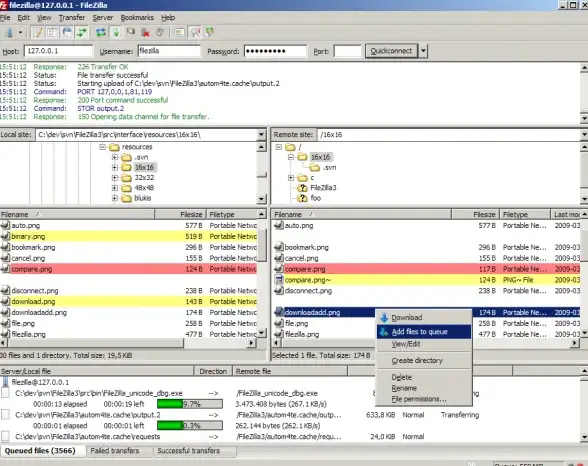This screenshot has height=466, width=588.
Task: Click the reconnect to server icon
Action: 160,33
